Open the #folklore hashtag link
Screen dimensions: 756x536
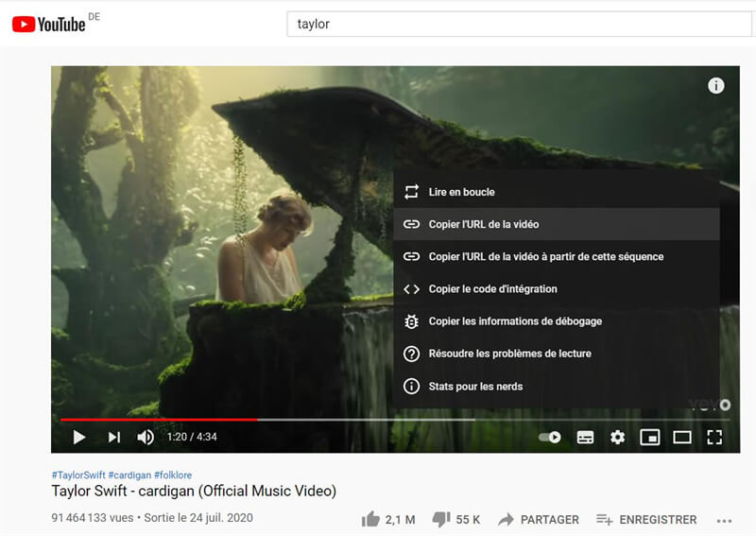coord(173,475)
